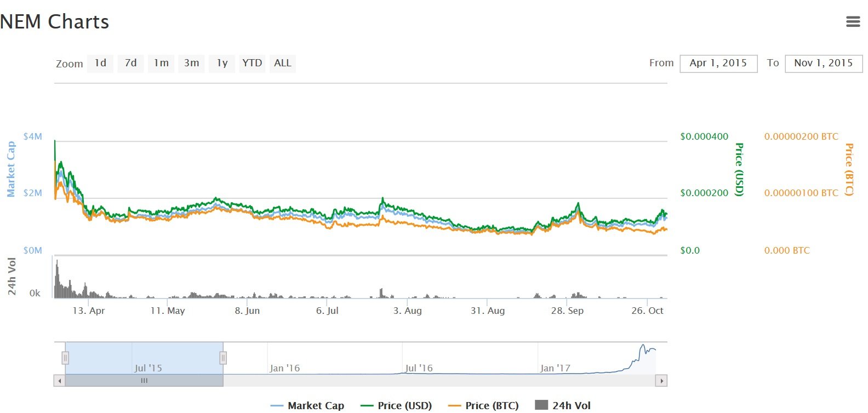The height and width of the screenshot is (413, 868).
Task: Set zoom range to 3m
Action: pos(191,64)
